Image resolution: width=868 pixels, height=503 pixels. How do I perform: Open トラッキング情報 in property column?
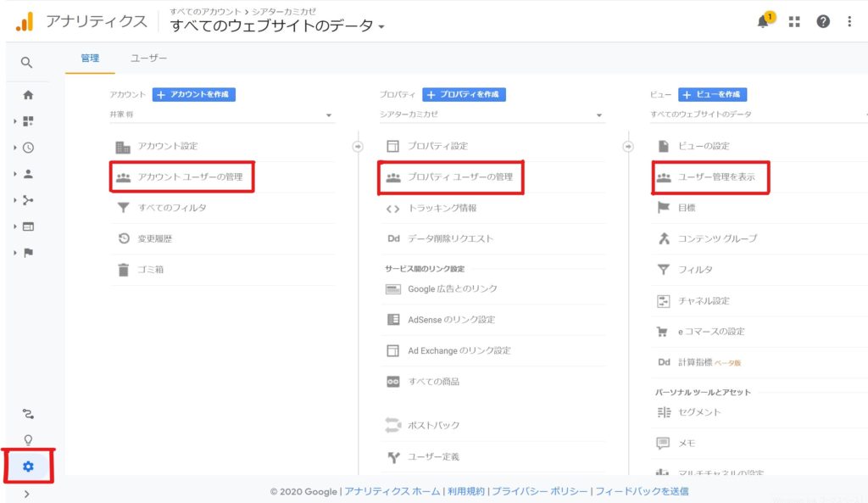tap(442, 208)
